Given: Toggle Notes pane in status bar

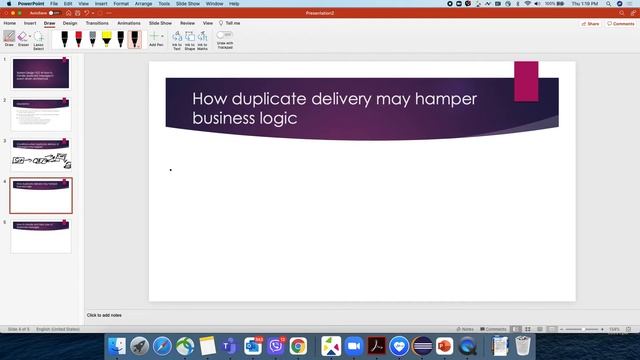Looking at the screenshot, I should 465,329.
